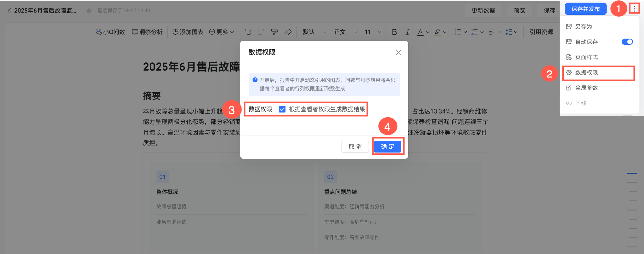Toggle the 自动保存 switch
This screenshot has width=644, height=254.
click(x=627, y=42)
